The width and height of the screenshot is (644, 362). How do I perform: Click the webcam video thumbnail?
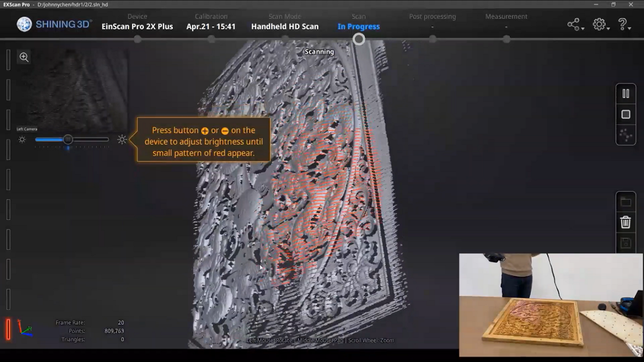[x=551, y=305]
